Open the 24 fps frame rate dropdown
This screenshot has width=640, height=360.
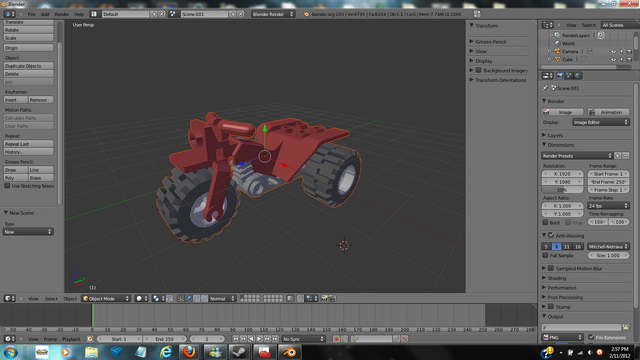[x=608, y=206]
